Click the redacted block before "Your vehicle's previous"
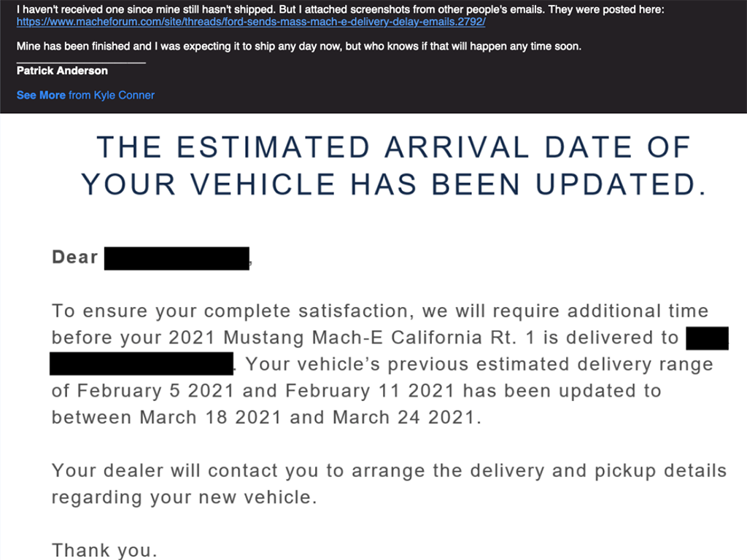Viewport: 747px width, 560px height. (142, 363)
